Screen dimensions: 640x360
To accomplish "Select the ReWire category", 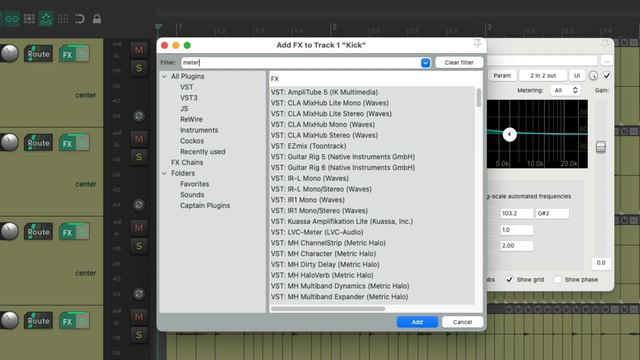I will [191, 119].
